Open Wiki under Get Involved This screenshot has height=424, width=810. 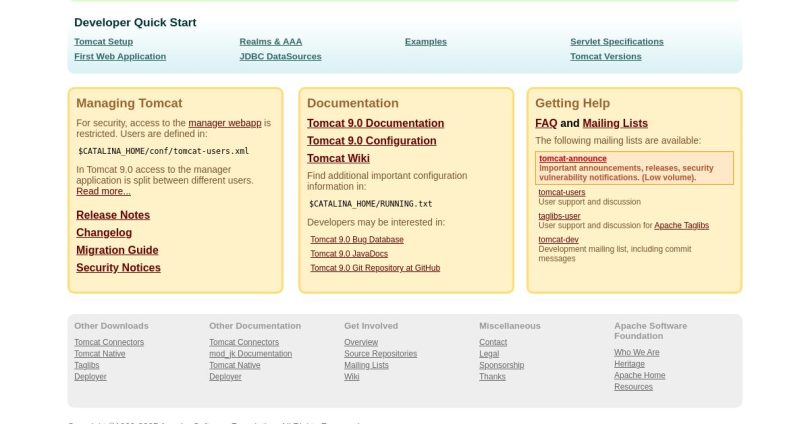(x=351, y=376)
